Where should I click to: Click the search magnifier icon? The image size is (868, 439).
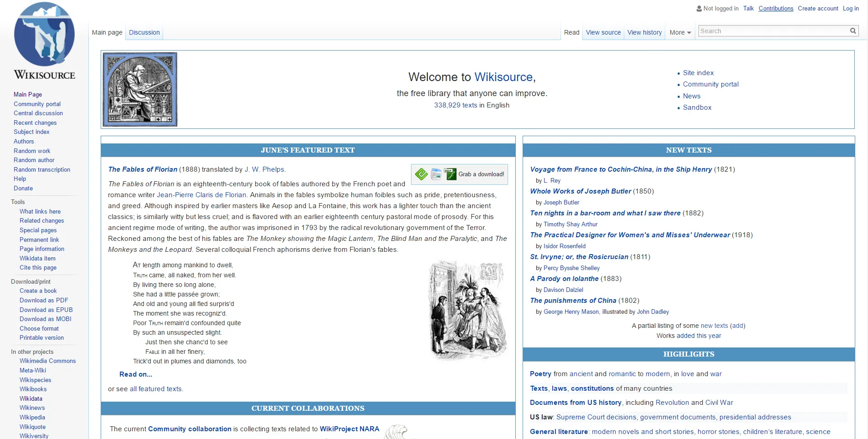coord(852,31)
